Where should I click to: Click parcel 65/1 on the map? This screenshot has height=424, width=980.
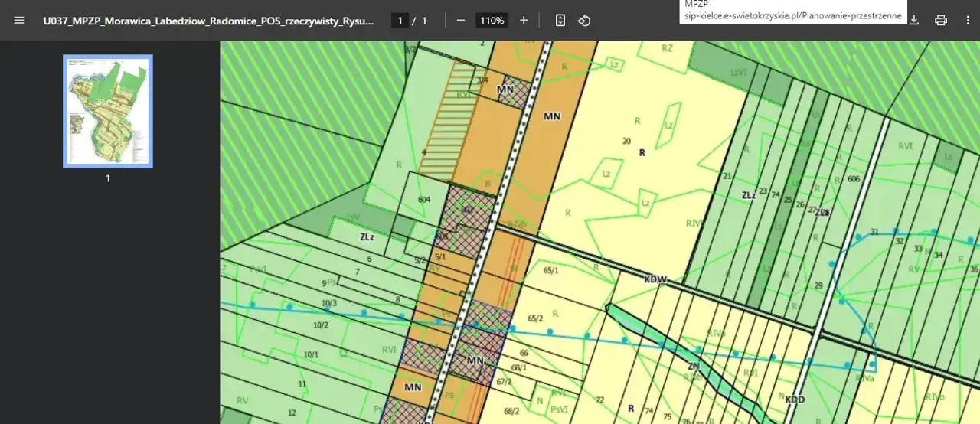tap(551, 270)
